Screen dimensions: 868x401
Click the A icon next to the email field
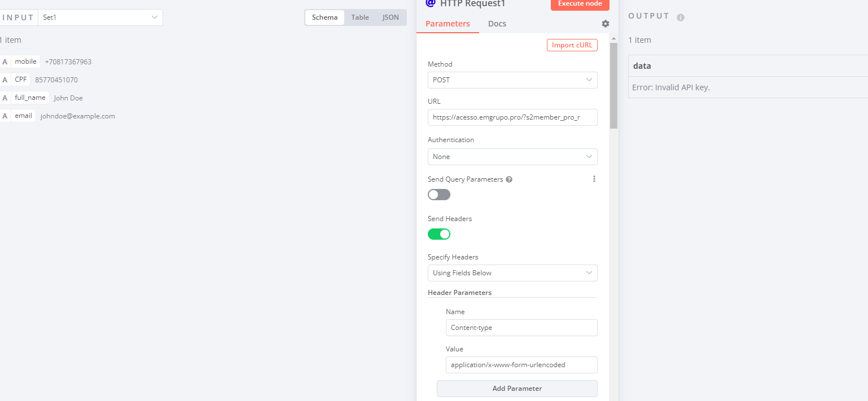pyautogui.click(x=5, y=116)
